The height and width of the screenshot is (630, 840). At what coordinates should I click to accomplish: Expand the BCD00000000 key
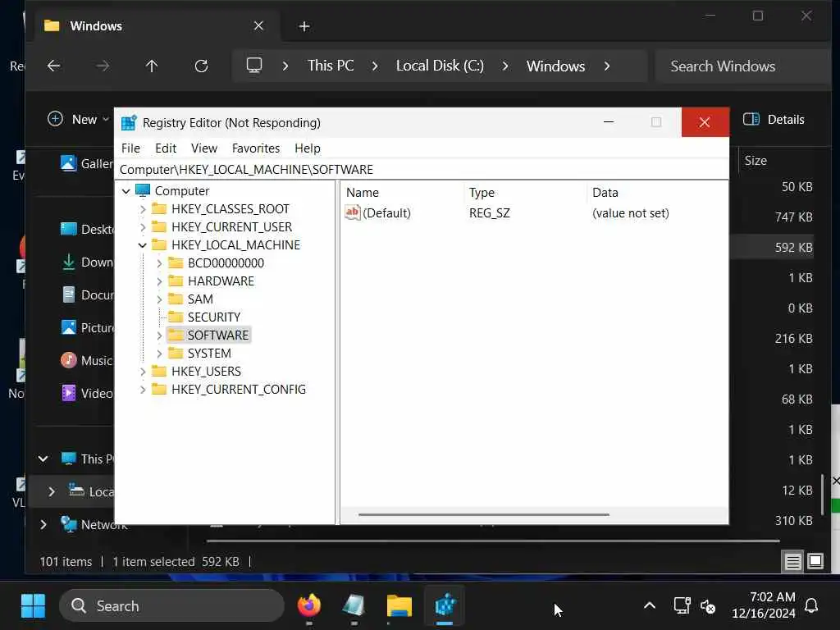[159, 263]
